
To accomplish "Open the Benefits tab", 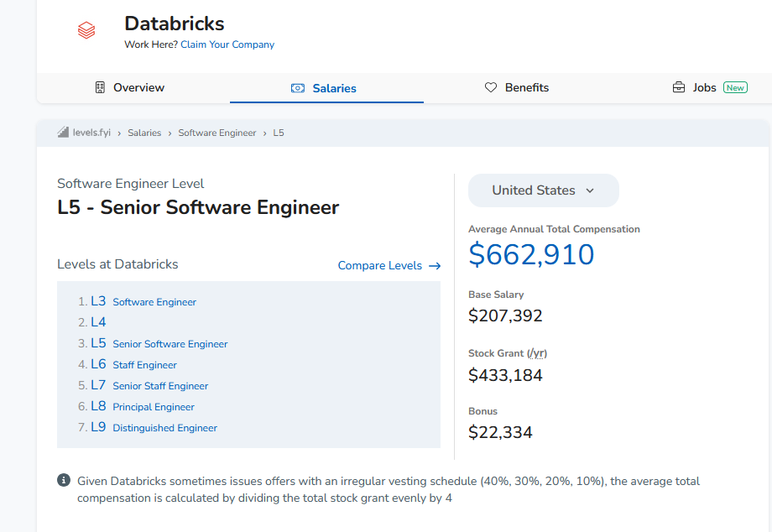I will pos(526,87).
